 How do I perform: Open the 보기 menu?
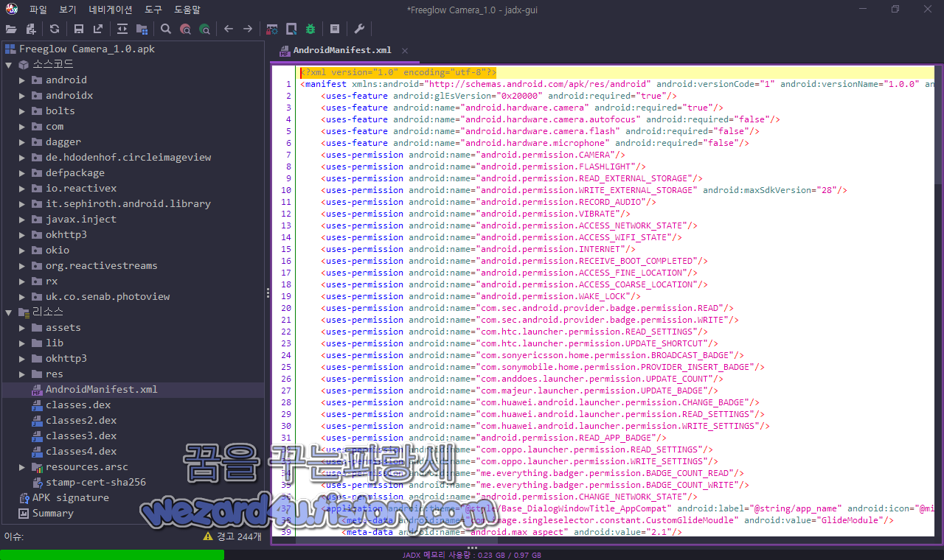pyautogui.click(x=68, y=10)
